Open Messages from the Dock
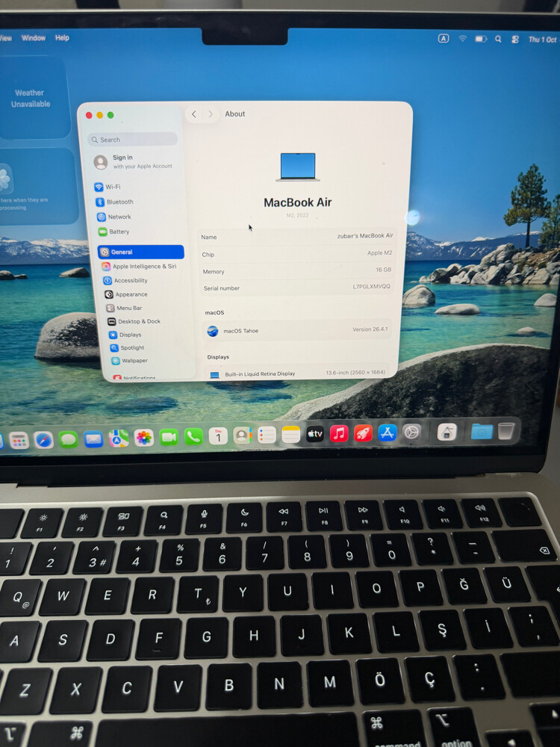This screenshot has width=560, height=747. click(68, 439)
